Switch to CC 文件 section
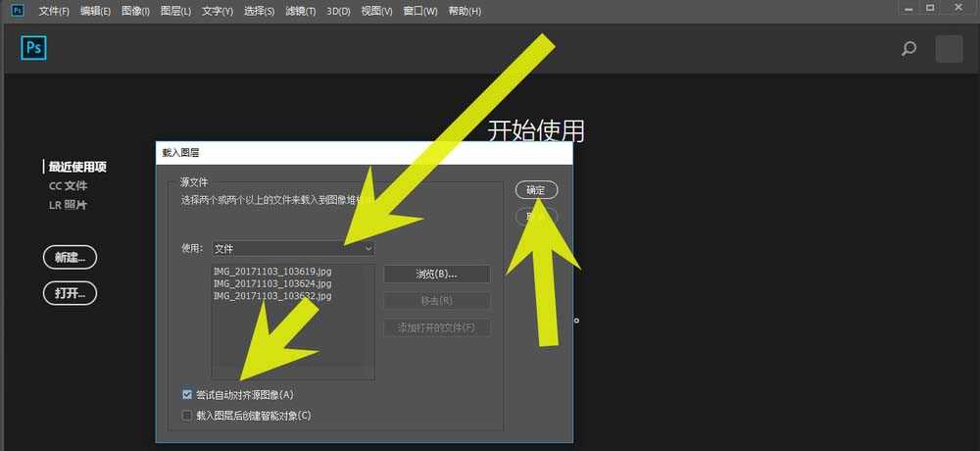980x451 pixels. pos(68,185)
